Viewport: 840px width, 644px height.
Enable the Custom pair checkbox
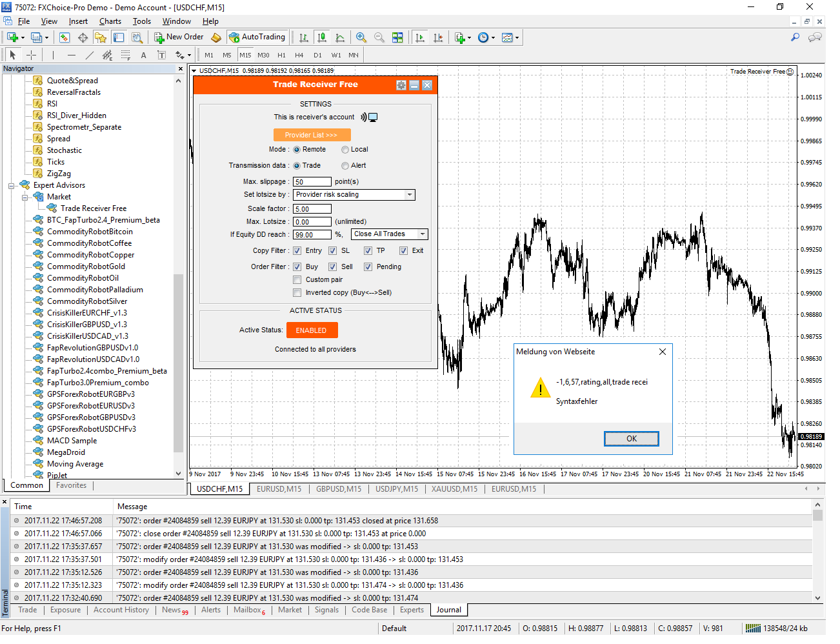(297, 280)
